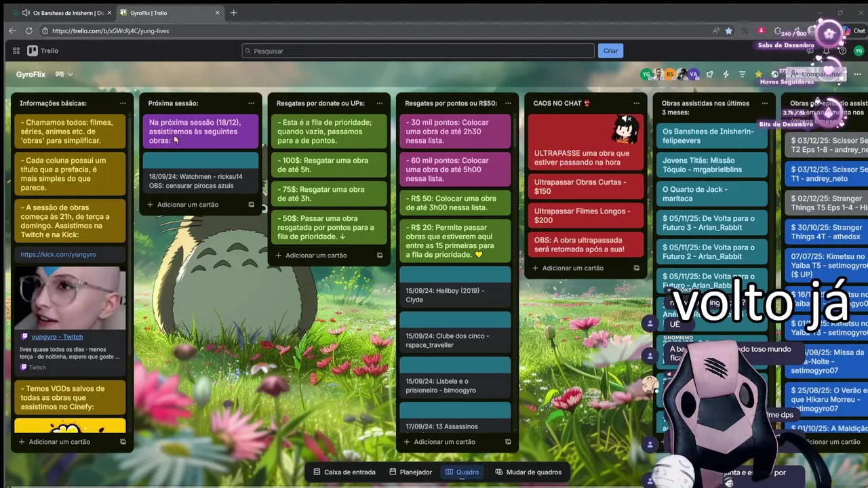Click the Compartilhar share button
This screenshot has width=868, height=488.
click(817, 75)
